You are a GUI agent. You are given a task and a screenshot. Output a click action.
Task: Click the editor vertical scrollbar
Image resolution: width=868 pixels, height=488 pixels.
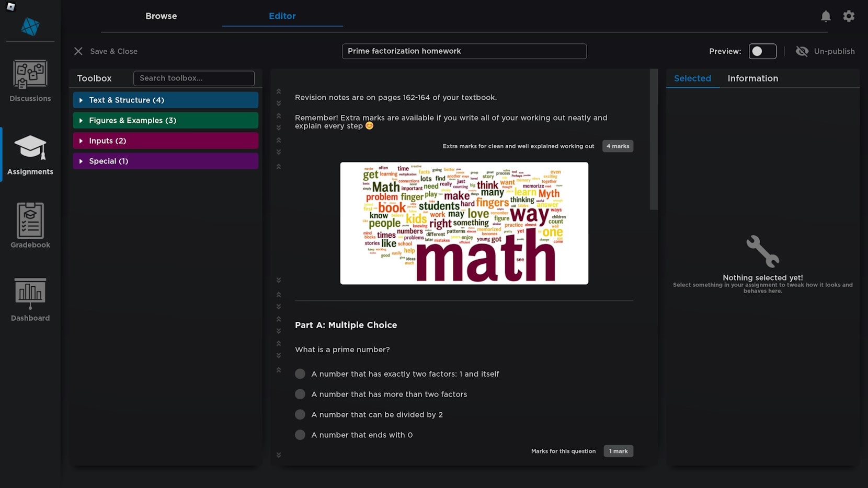(654, 140)
